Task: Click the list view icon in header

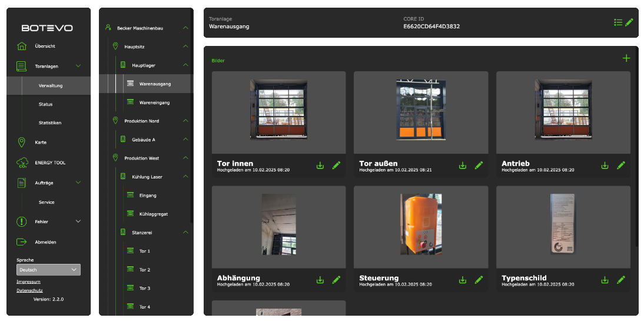Action: 618,22
